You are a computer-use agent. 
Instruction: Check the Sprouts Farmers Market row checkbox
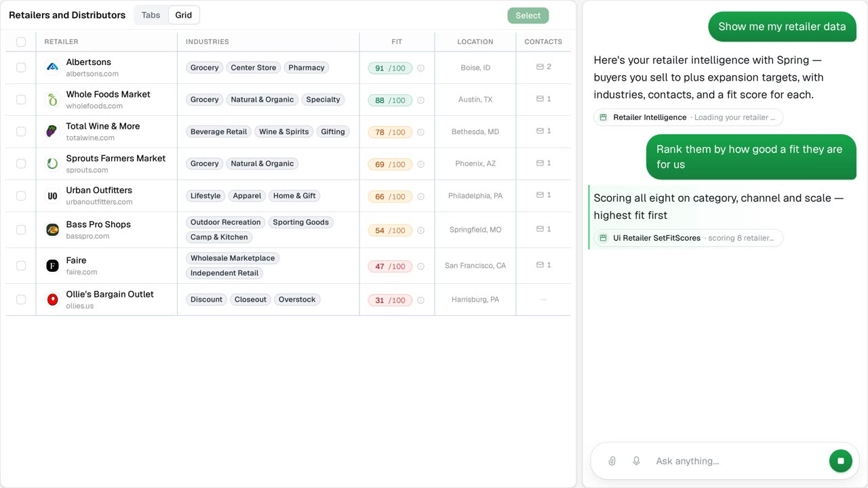21,163
